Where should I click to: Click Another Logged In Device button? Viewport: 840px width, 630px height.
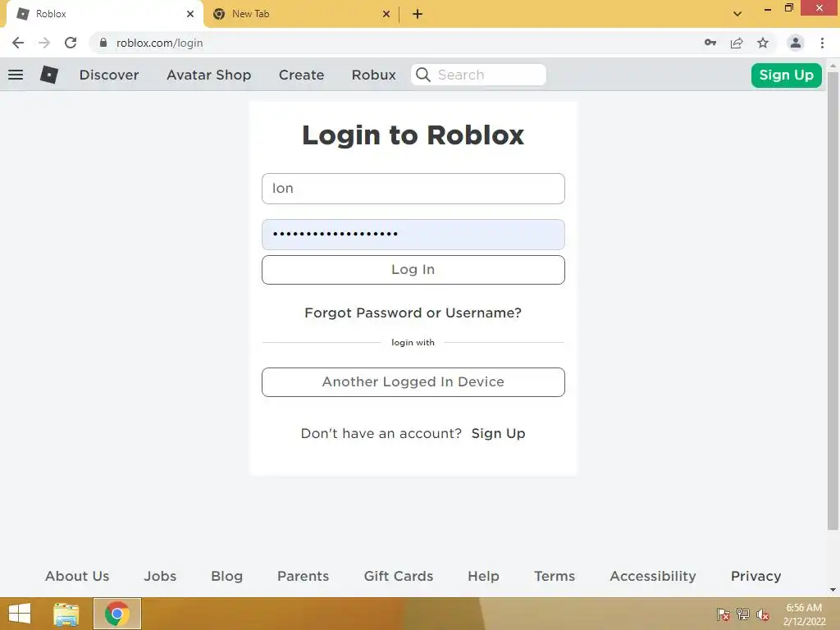coord(413,382)
